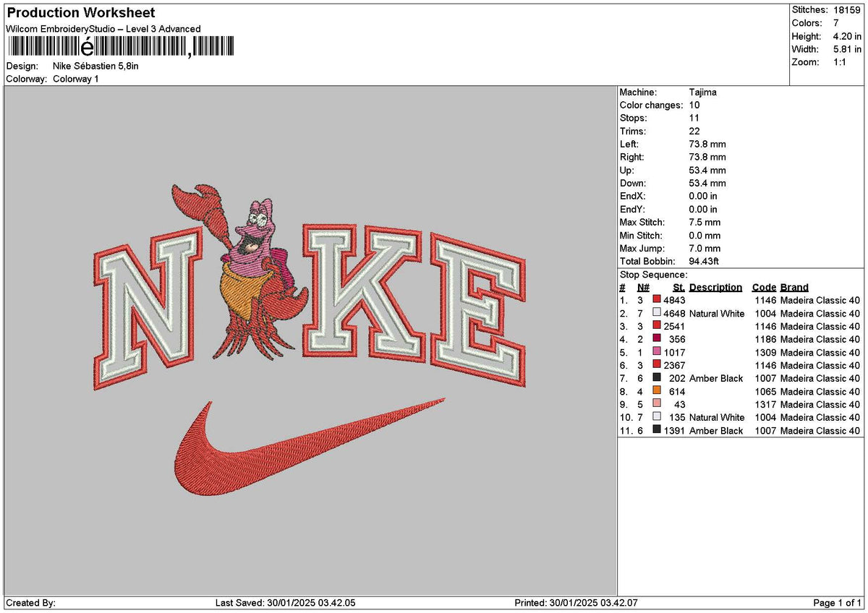Click the "Created By:" footer field

click(x=30, y=603)
